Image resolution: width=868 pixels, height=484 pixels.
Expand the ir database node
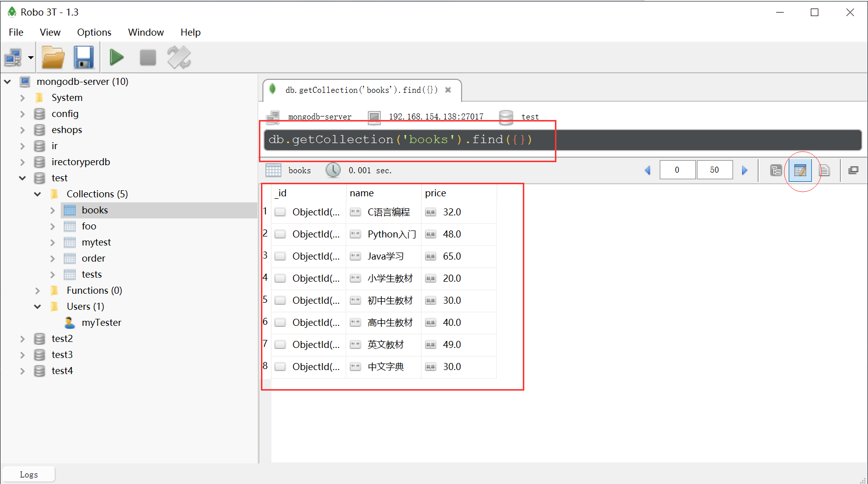click(23, 146)
